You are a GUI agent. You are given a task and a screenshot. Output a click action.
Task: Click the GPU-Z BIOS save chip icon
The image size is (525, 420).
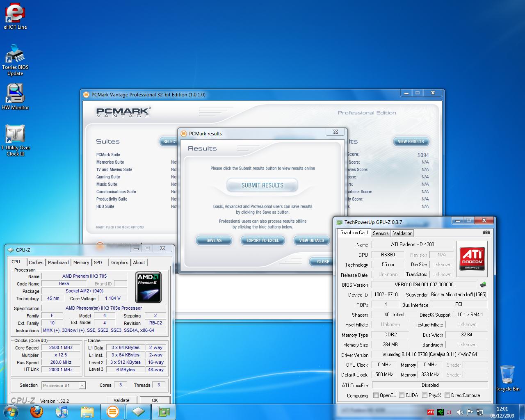[x=483, y=284]
